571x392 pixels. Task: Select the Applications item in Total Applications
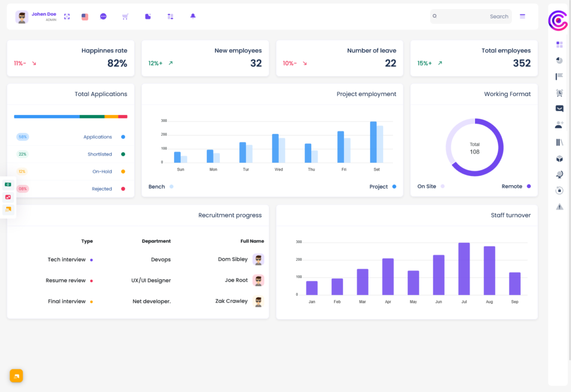tap(99, 137)
